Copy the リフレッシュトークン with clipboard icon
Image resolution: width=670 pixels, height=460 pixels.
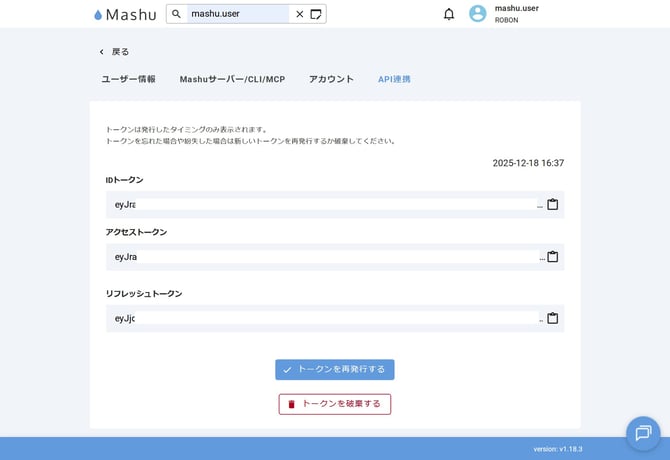point(552,319)
